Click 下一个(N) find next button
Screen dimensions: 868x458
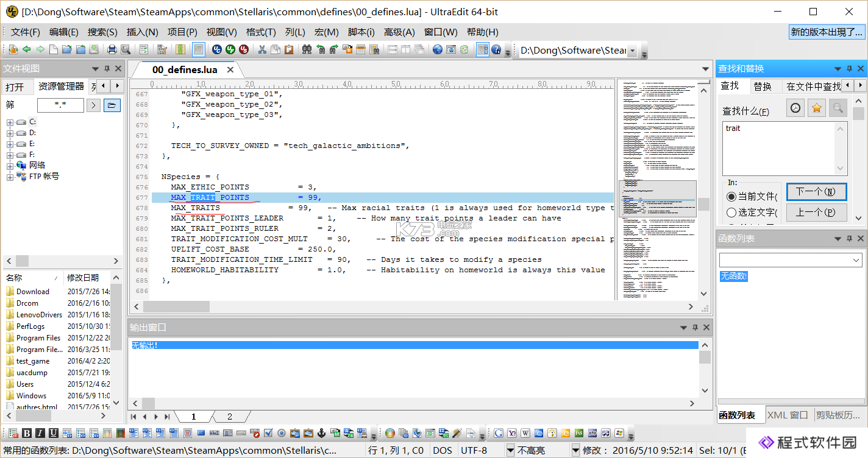(x=816, y=191)
